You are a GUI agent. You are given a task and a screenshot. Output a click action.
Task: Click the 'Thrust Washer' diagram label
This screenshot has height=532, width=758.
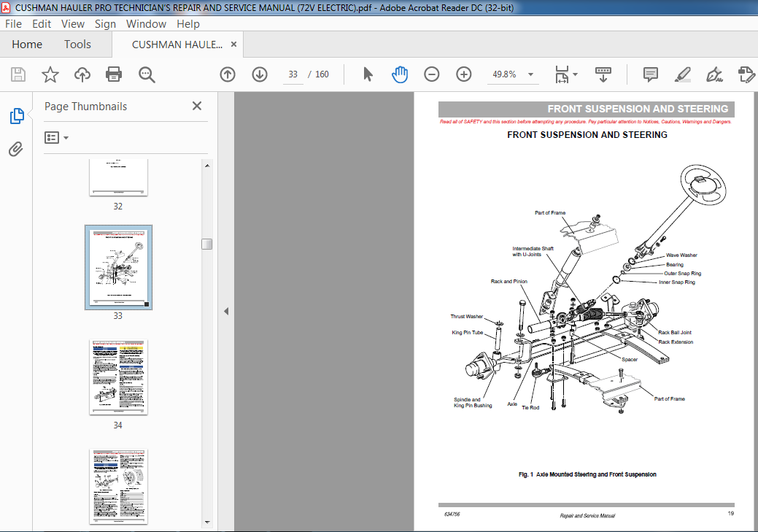(466, 316)
